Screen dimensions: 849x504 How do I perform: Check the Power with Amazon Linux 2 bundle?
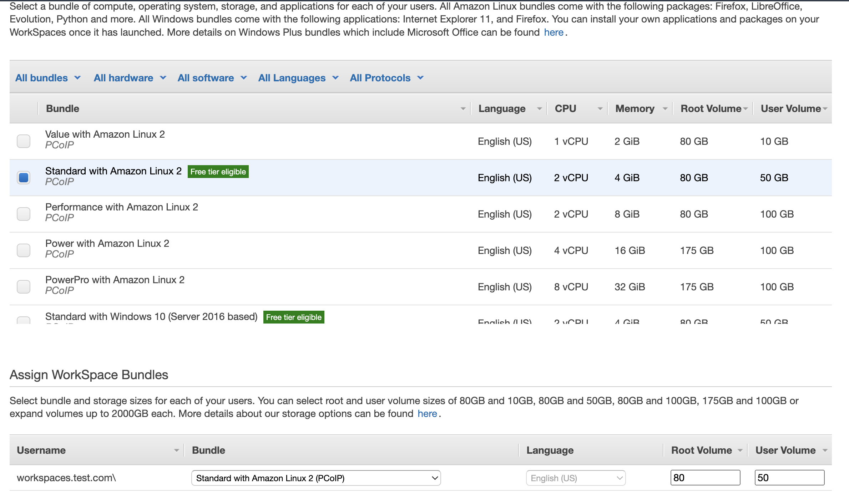[24, 250]
